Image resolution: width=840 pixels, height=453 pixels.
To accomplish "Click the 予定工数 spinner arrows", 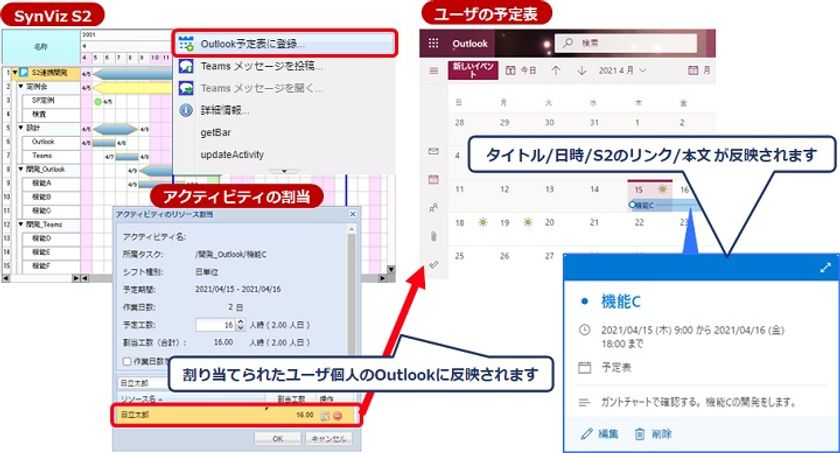I will tap(241, 324).
